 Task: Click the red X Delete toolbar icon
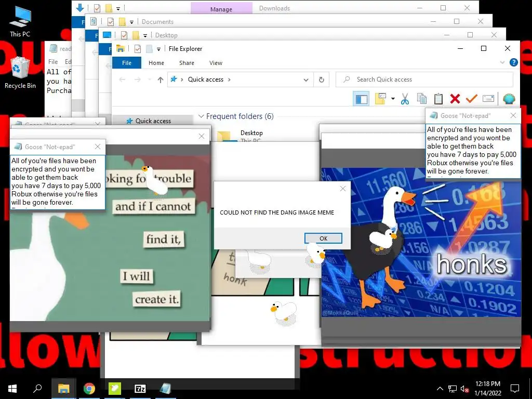455,99
